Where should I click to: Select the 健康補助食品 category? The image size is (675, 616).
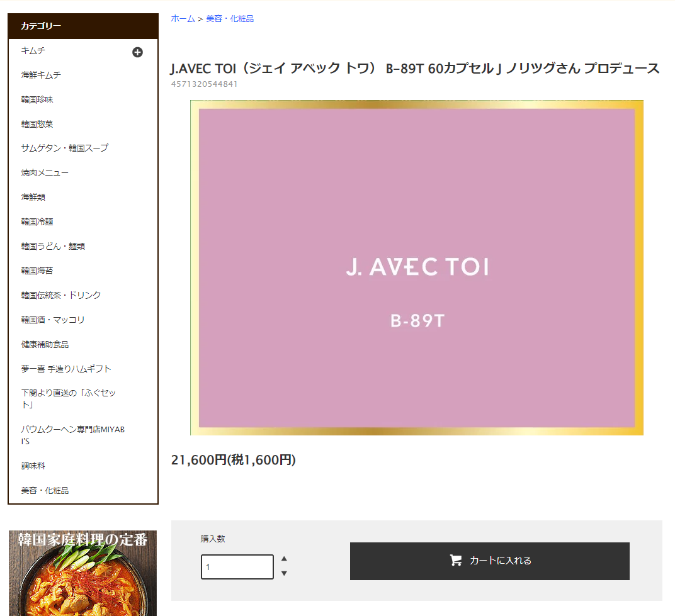(42, 344)
